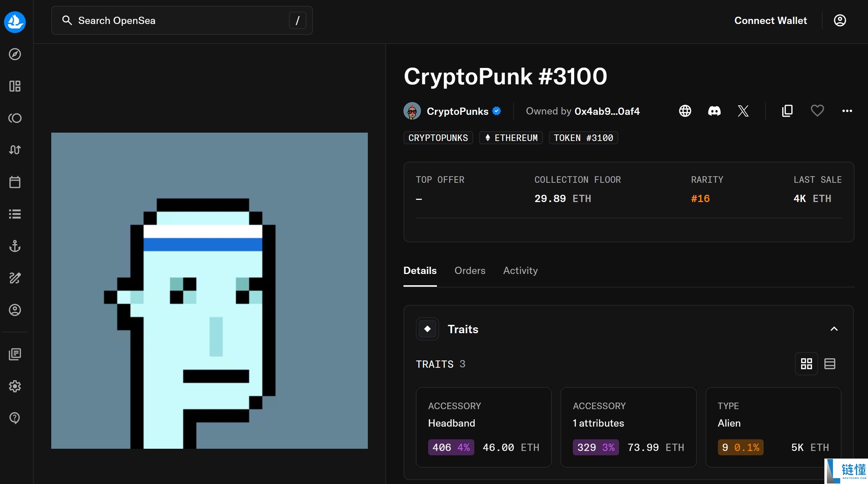868x484 pixels.
Task: Click the TRAITS 3 count label
Action: 441,364
